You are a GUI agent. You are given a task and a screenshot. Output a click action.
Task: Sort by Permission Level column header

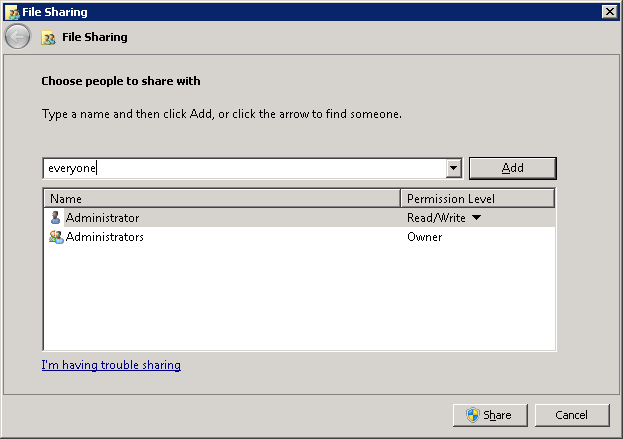pyautogui.click(x=476, y=199)
